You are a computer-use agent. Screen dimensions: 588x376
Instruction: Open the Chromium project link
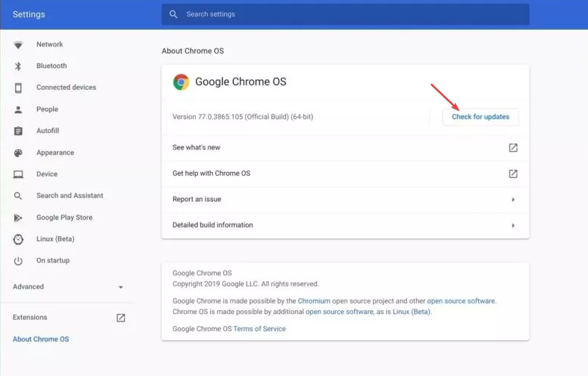(314, 301)
